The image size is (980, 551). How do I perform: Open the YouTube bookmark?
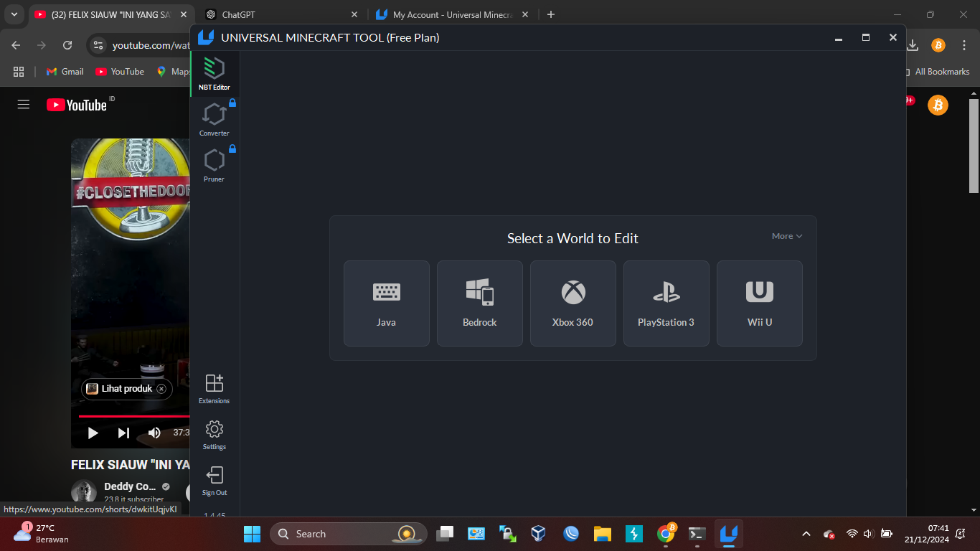pyautogui.click(x=120, y=72)
